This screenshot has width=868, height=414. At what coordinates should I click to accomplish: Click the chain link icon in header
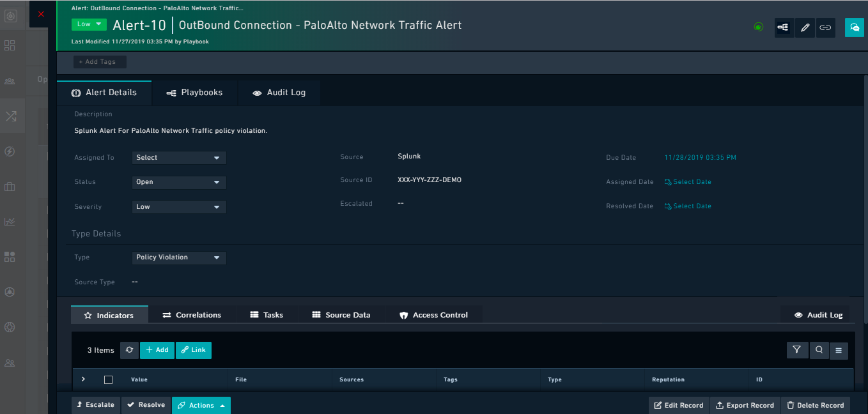[x=825, y=27]
